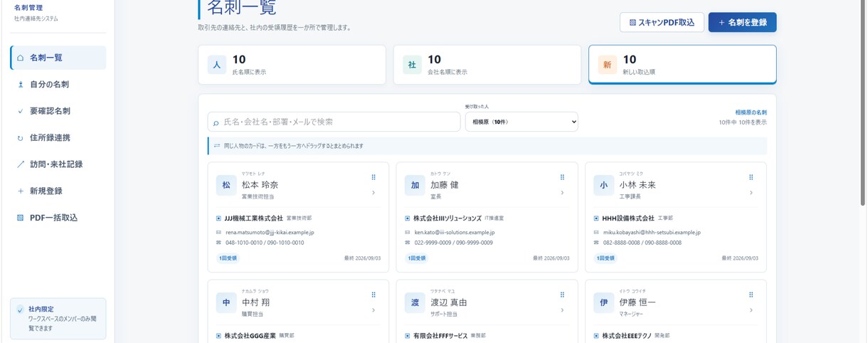Image resolution: width=868 pixels, height=343 pixels.
Task: Sort by 会社名順に表示 card
Action: pyautogui.click(x=487, y=65)
